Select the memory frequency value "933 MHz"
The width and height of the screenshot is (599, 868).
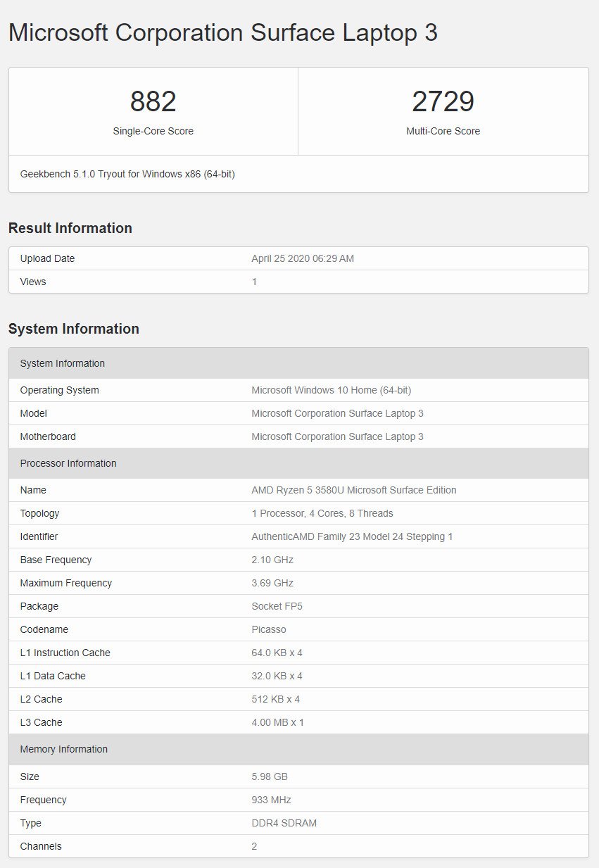272,800
